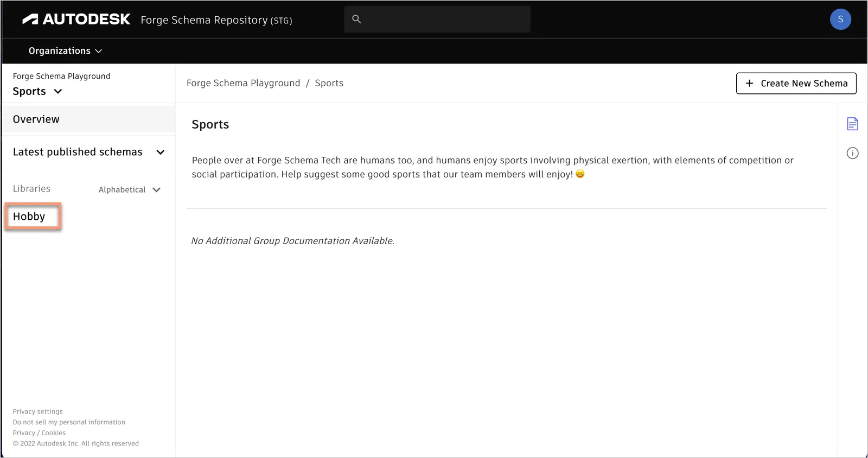Click the 2022 Autodesk copyright notice

(76, 443)
